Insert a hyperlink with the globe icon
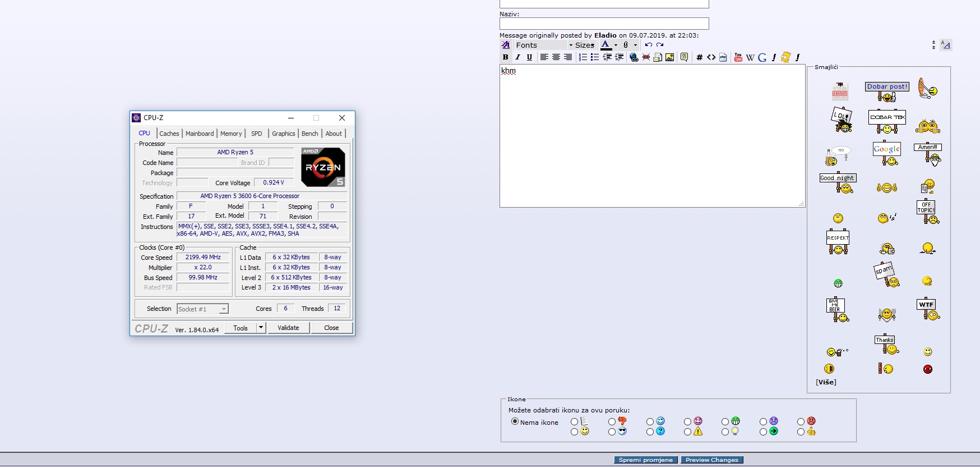This screenshot has width=980, height=468. [x=634, y=57]
